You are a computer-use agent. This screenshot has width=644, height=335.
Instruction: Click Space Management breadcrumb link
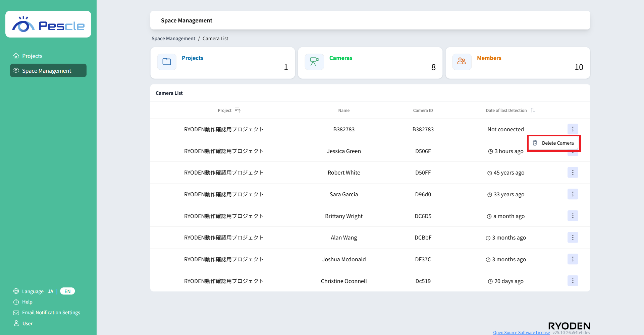tap(173, 39)
